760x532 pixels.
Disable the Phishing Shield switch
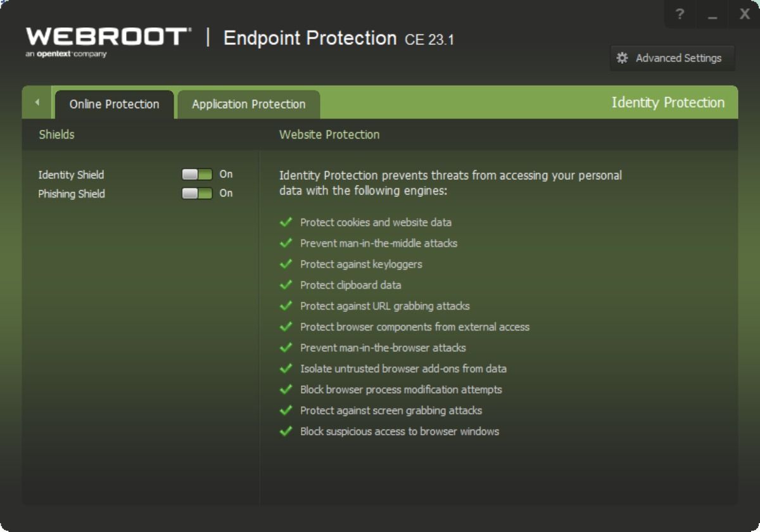pos(197,193)
